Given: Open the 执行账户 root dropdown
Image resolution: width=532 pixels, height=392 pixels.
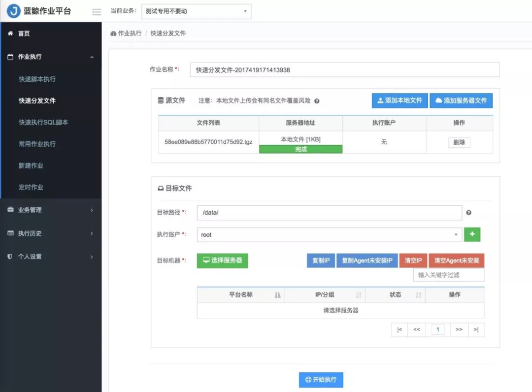Looking at the screenshot, I should 329,234.
